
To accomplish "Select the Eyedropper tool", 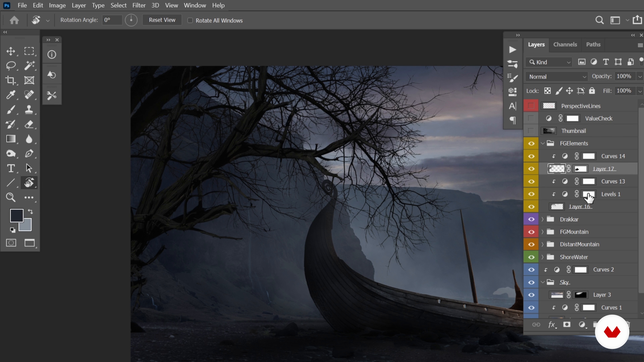I will tap(11, 95).
